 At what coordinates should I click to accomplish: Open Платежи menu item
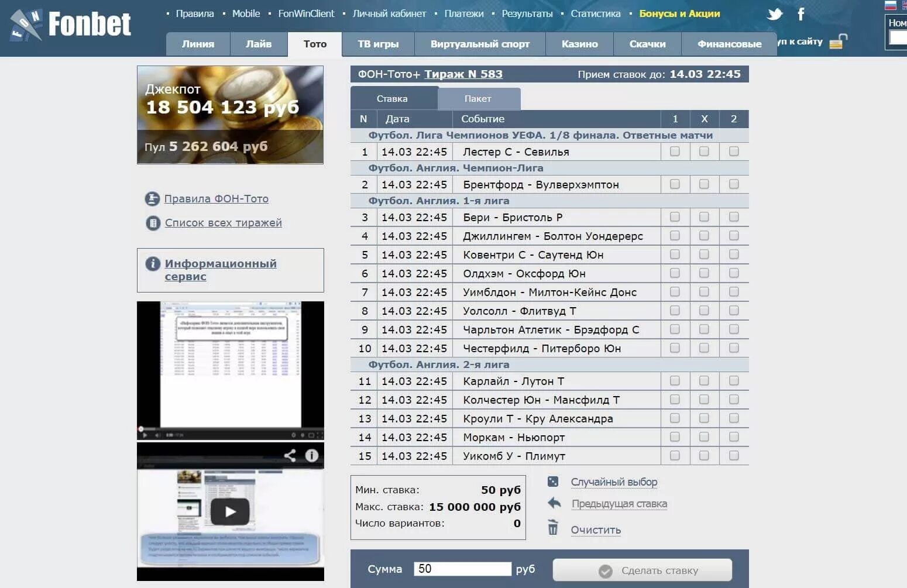464,13
